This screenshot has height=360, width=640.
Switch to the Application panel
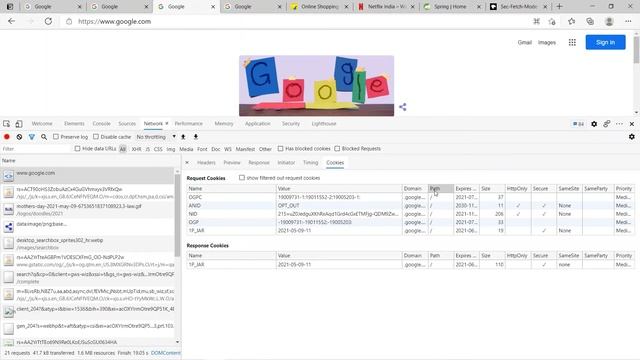[x=258, y=124]
